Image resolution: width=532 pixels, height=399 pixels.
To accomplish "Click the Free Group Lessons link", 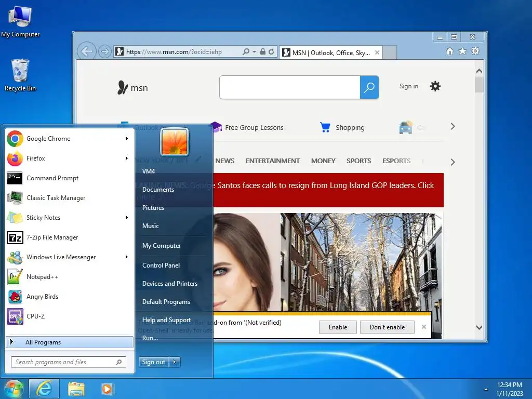I will [x=254, y=128].
